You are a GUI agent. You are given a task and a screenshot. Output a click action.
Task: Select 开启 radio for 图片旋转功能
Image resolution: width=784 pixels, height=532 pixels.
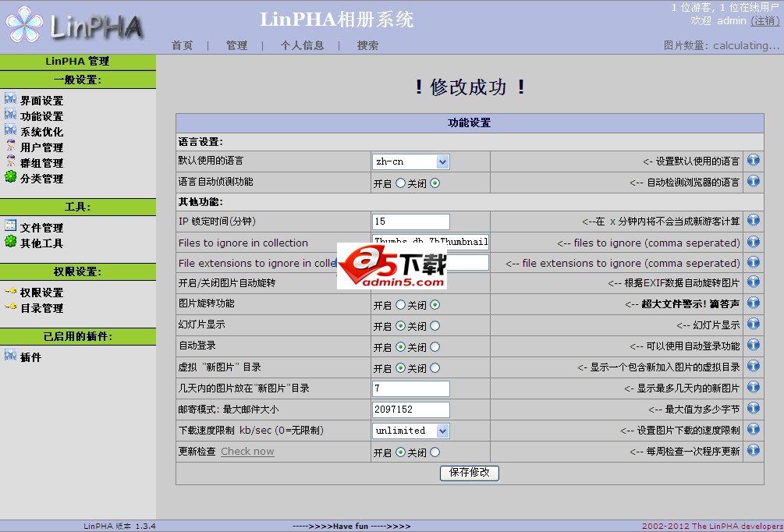[400, 304]
